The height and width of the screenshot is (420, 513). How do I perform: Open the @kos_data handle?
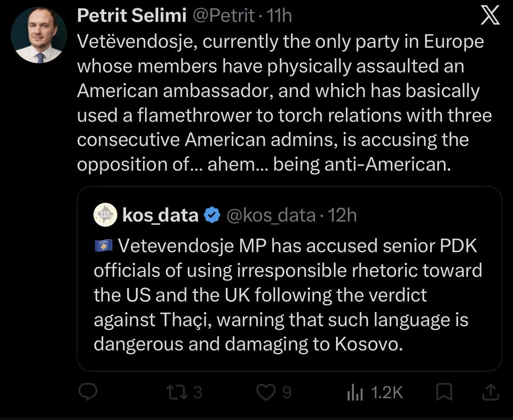[270, 216]
